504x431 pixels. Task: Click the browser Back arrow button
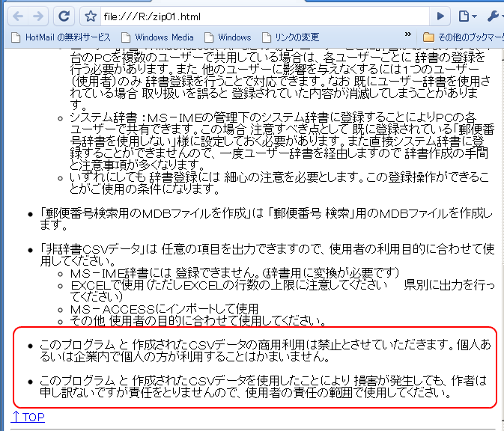coord(16,16)
